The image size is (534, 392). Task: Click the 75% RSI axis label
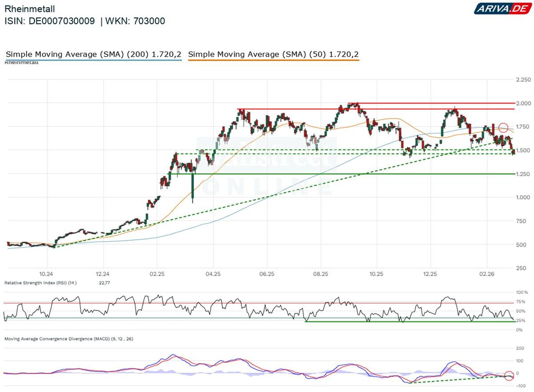pos(520,302)
